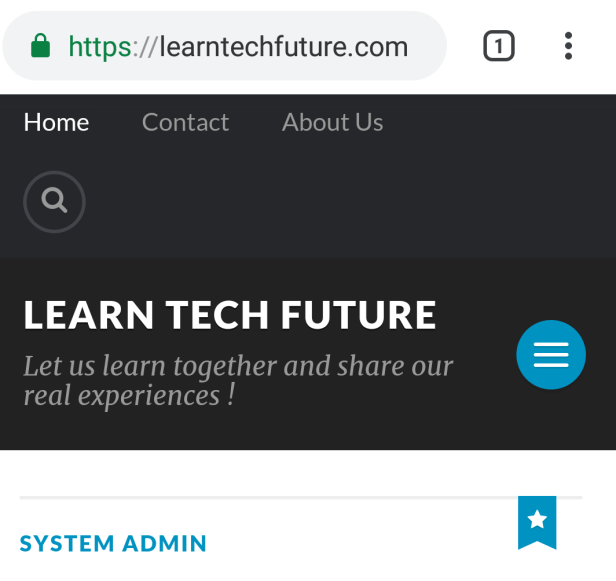
Task: Click the search magnifier icon
Action: [x=54, y=201]
